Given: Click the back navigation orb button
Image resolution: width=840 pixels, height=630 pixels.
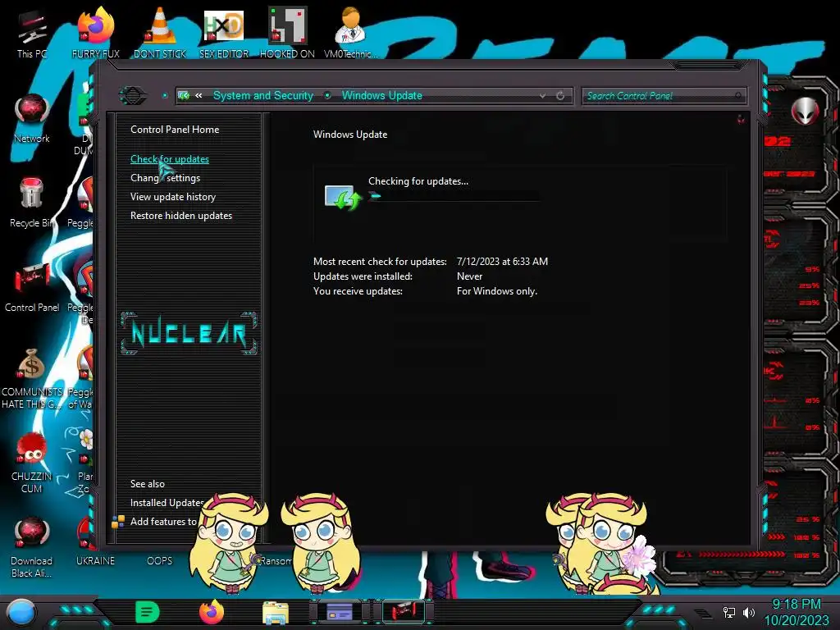Looking at the screenshot, I should click(x=132, y=96).
